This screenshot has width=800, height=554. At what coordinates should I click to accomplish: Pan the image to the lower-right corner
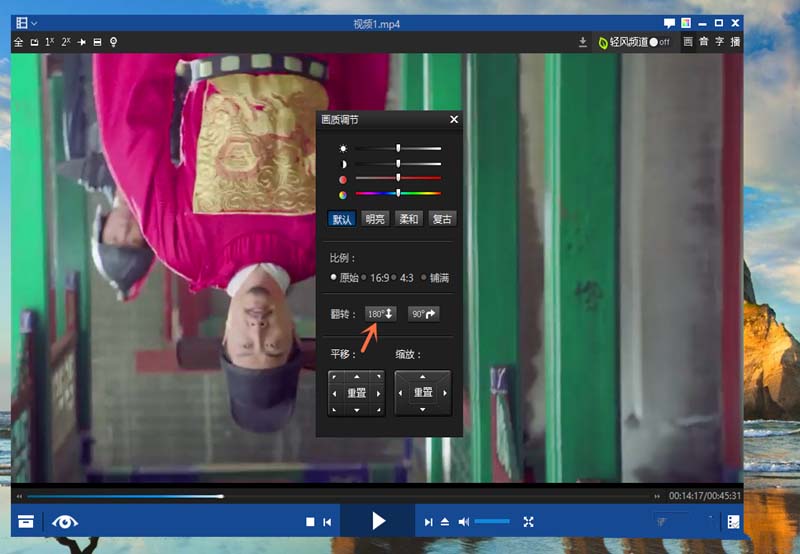click(x=379, y=410)
